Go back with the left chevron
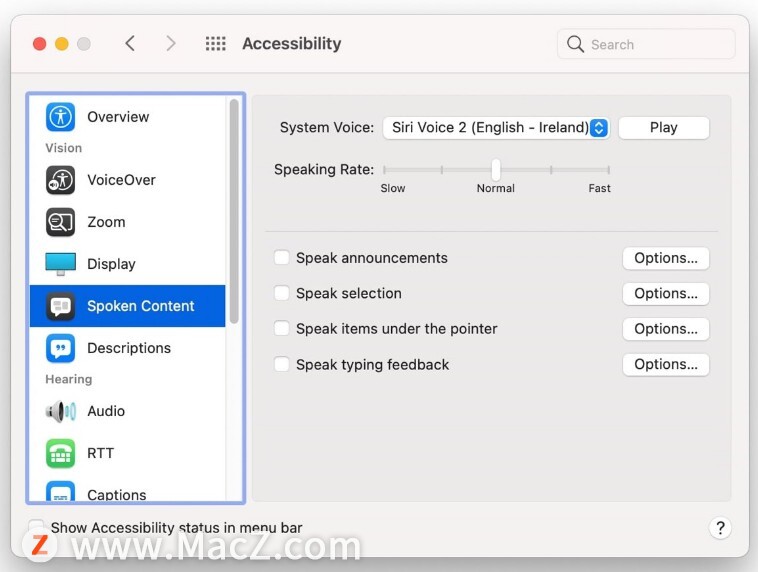The width and height of the screenshot is (758, 572). [130, 44]
